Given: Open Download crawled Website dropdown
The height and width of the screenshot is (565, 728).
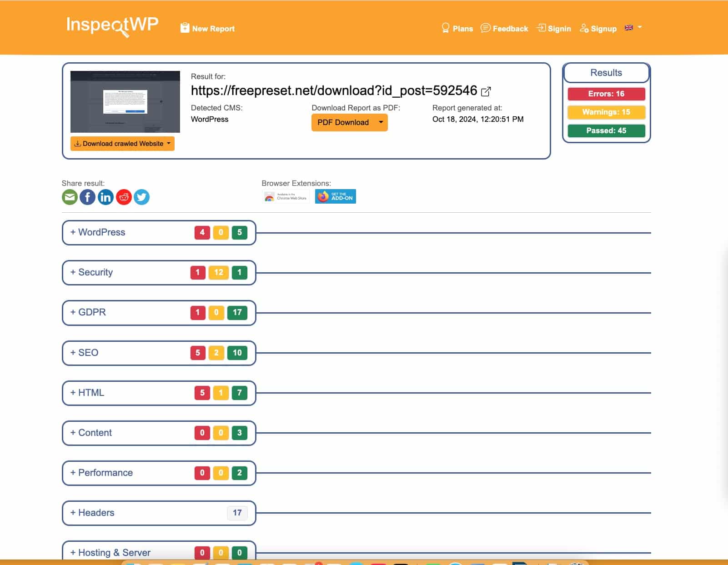Looking at the screenshot, I should 122,144.
